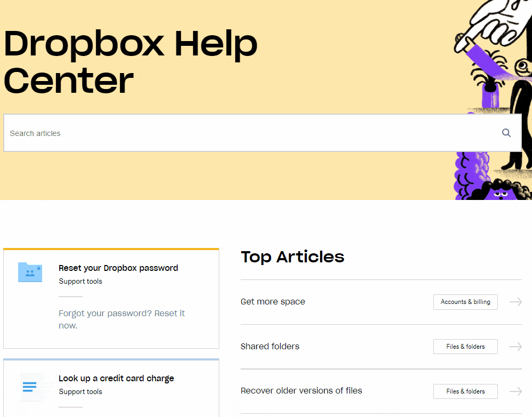532x417 pixels.
Task: Click arrow for Recover older versions of files
Action: click(x=515, y=391)
